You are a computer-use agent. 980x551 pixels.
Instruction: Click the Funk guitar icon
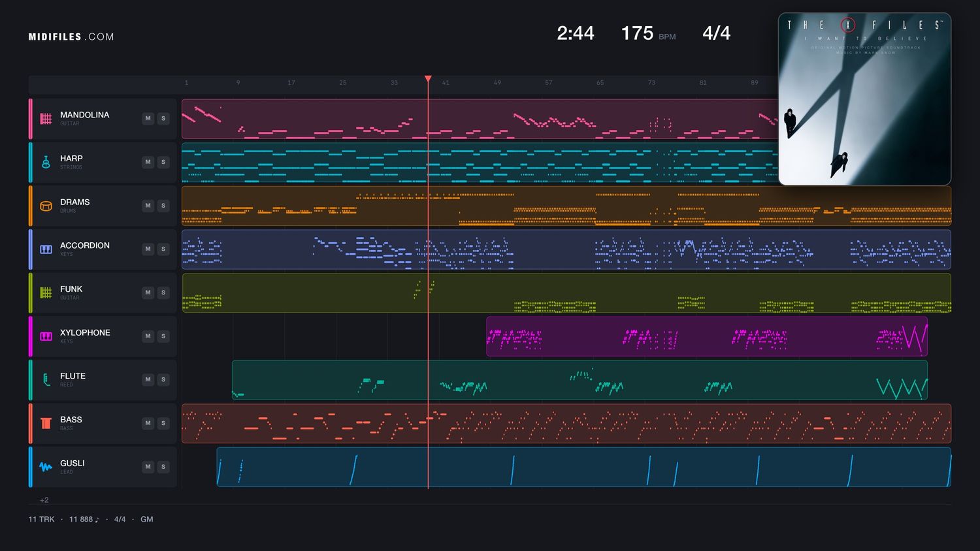click(46, 292)
